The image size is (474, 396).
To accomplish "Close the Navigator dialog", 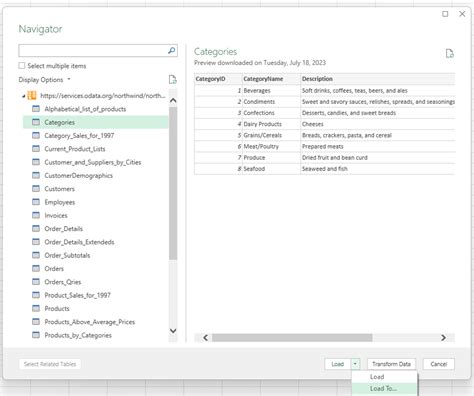I will point(462,14).
